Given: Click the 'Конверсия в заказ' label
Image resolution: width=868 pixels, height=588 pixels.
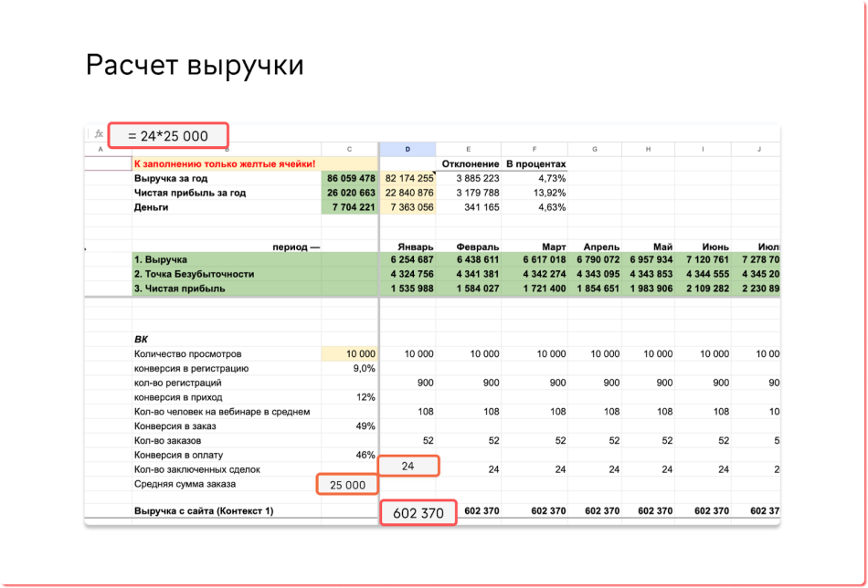Looking at the screenshot, I should tap(175, 425).
